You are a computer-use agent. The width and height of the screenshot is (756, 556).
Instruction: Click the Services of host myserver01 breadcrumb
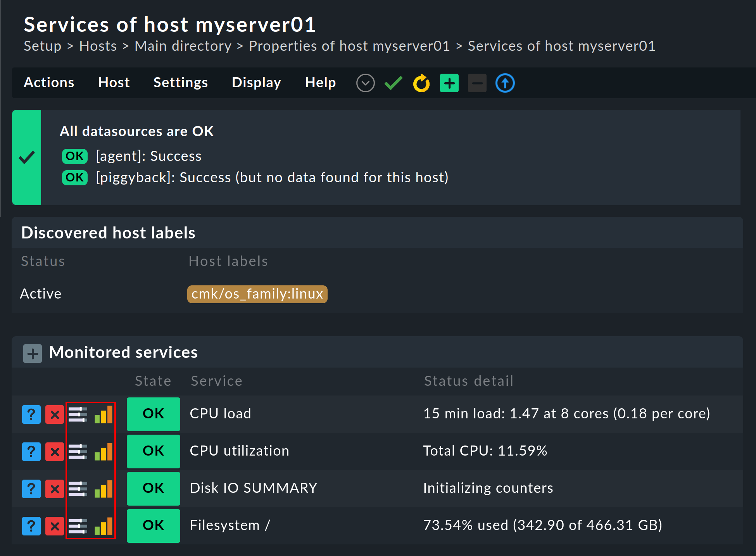pyautogui.click(x=562, y=46)
